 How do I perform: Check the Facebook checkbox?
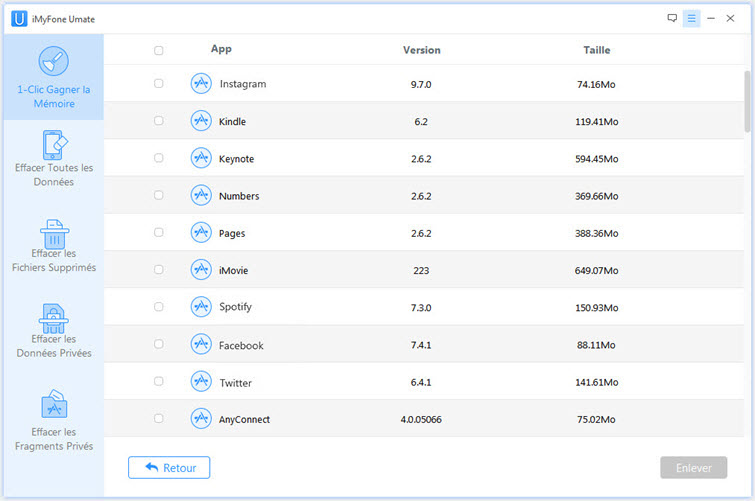tap(158, 343)
